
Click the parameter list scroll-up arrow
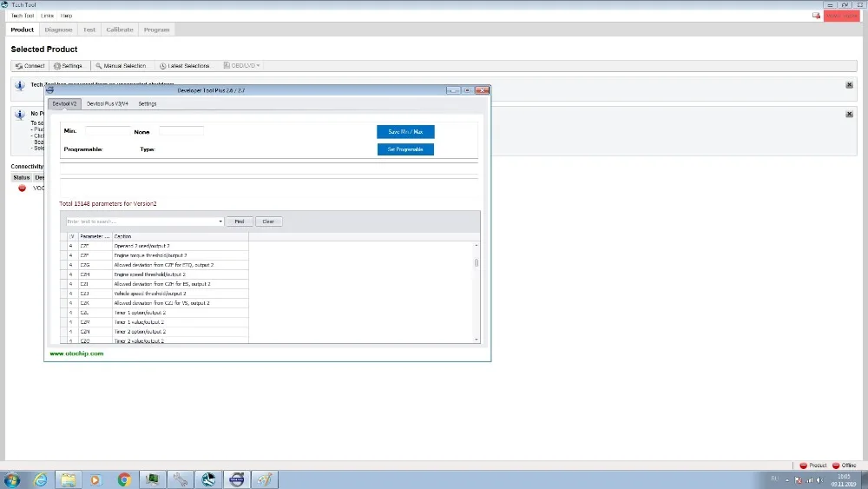point(476,245)
